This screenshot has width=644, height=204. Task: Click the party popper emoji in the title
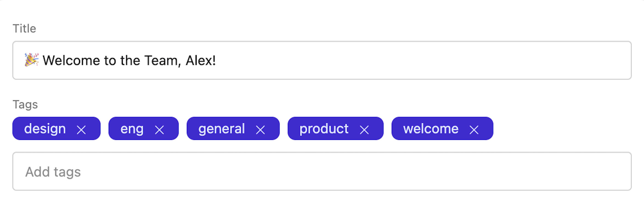31,60
